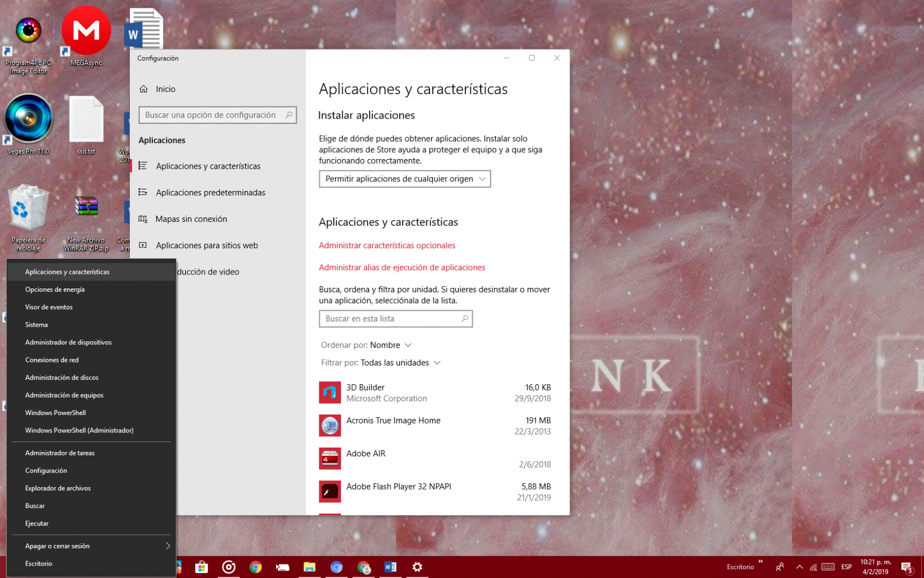Choose Aplicaciones y características in context menu
924x578 pixels.
[x=91, y=272]
